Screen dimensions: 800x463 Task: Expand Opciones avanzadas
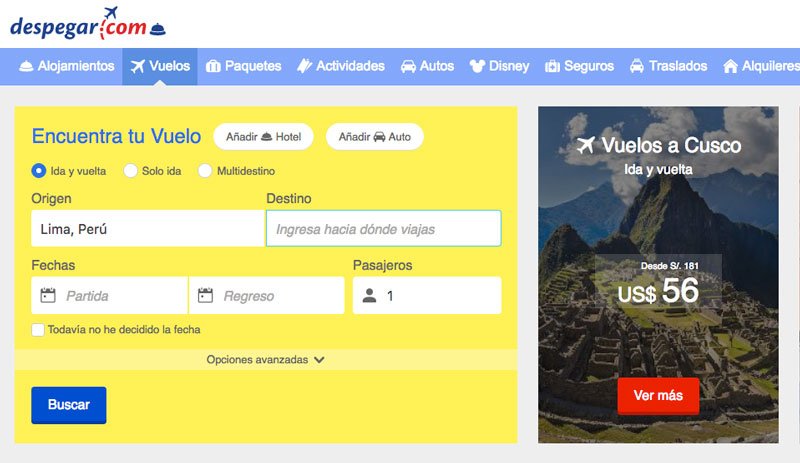(266, 359)
